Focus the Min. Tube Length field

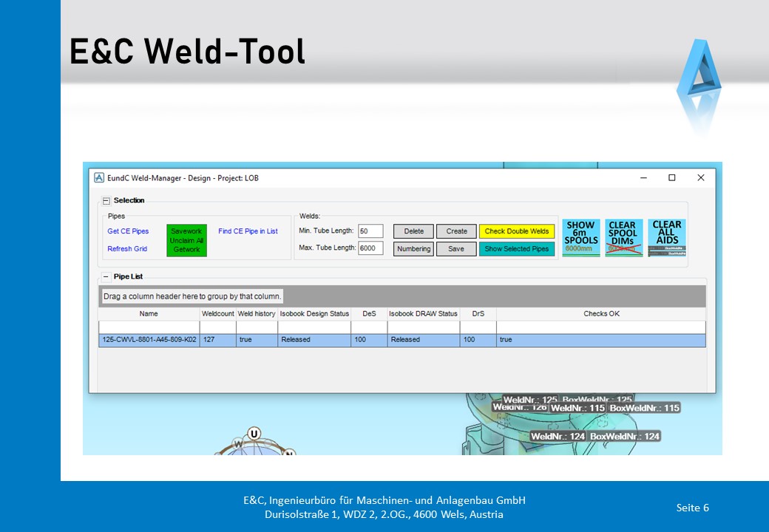pyautogui.click(x=370, y=231)
